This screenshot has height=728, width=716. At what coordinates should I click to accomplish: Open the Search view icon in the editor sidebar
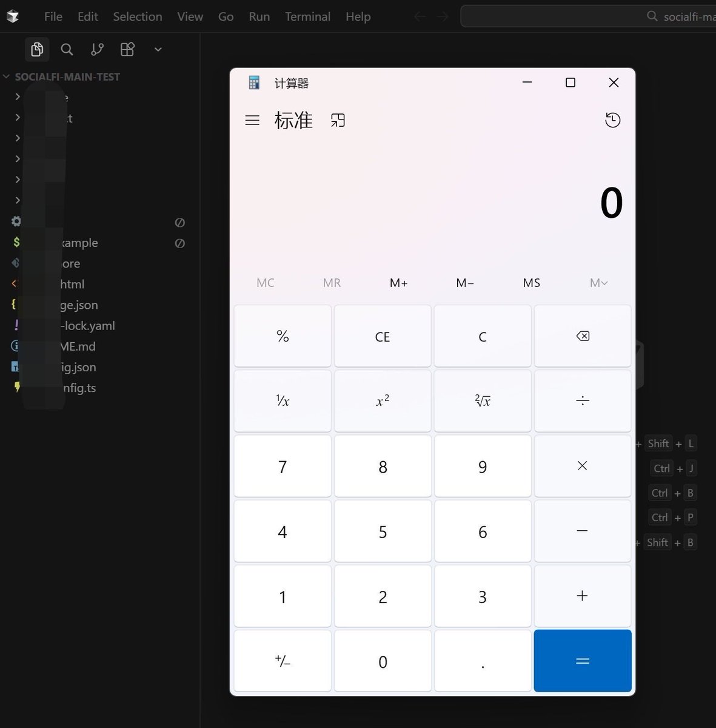click(67, 49)
